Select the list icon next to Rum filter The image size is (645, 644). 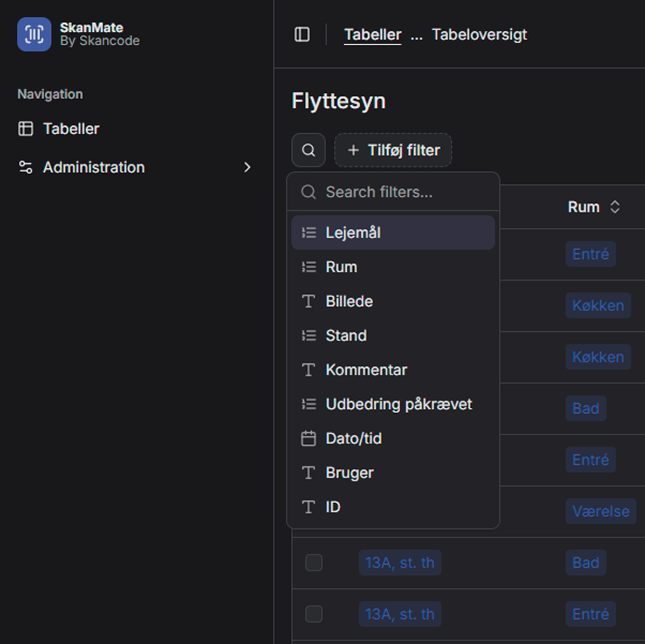click(x=308, y=266)
